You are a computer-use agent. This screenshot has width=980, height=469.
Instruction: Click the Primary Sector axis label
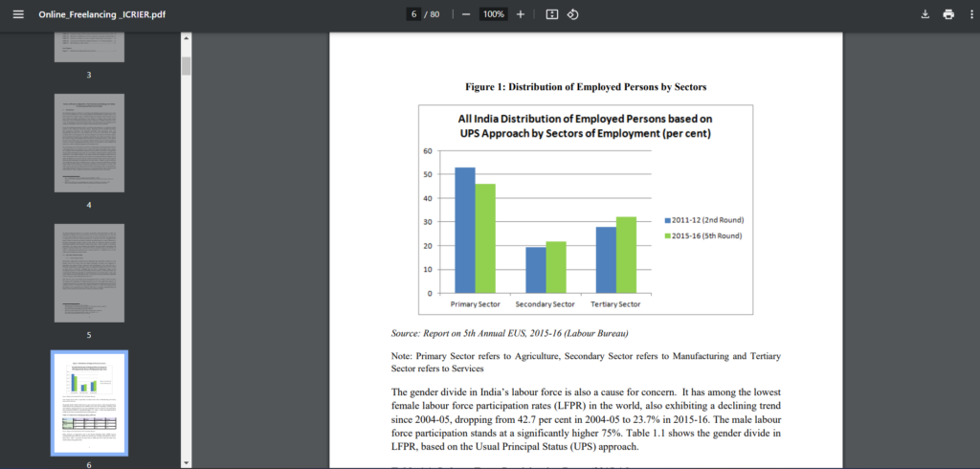click(x=476, y=304)
